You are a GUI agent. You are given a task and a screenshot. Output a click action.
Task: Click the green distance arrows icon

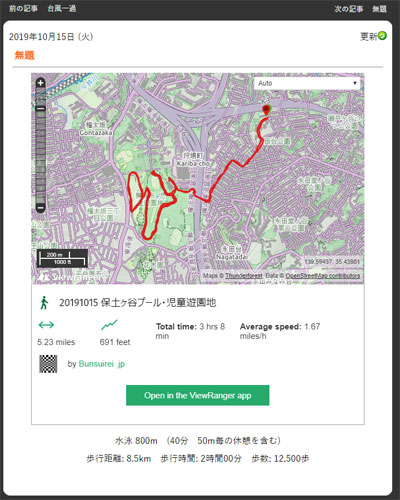[46, 325]
